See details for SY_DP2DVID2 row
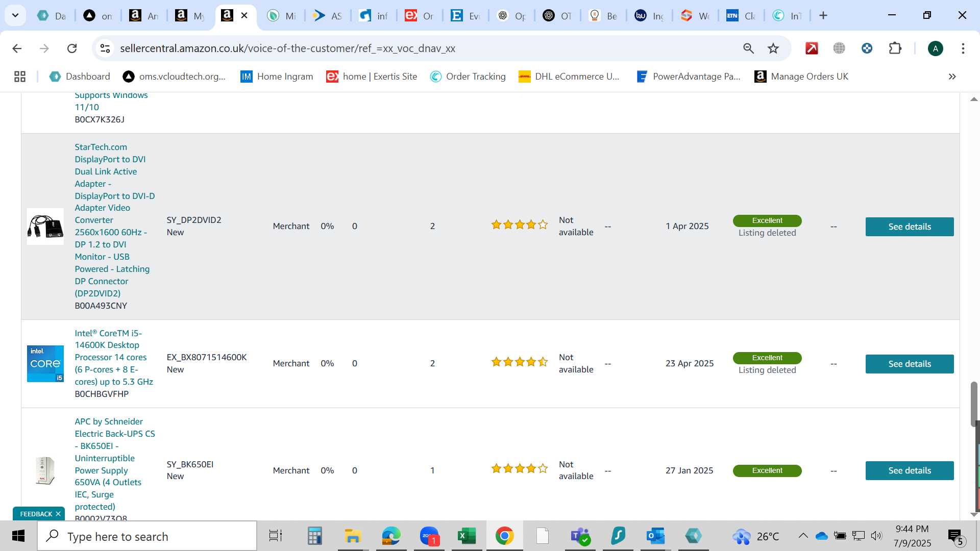This screenshot has width=980, height=551. tap(909, 227)
